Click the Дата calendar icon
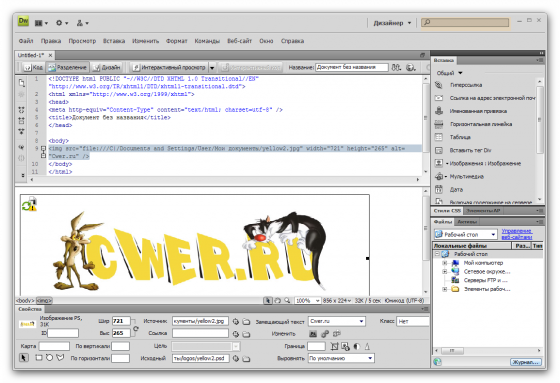Screen dimensions: 560x383 click(x=439, y=189)
